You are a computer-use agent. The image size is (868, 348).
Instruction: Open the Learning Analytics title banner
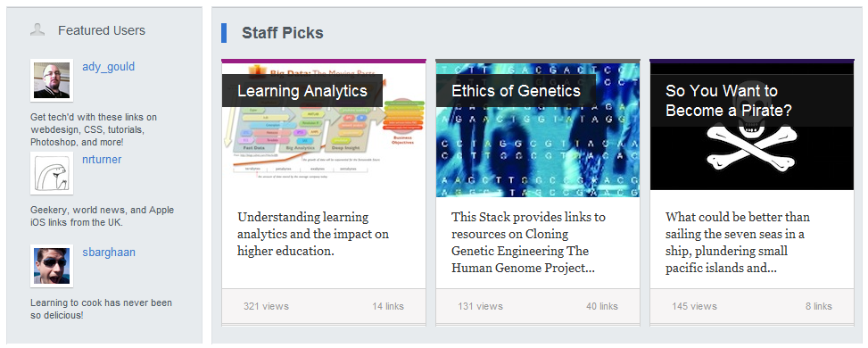(x=302, y=91)
